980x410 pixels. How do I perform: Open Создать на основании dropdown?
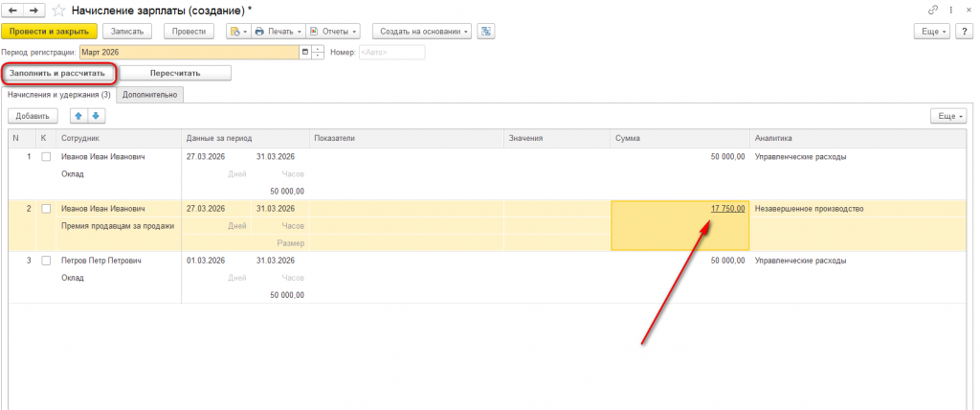[x=422, y=32]
